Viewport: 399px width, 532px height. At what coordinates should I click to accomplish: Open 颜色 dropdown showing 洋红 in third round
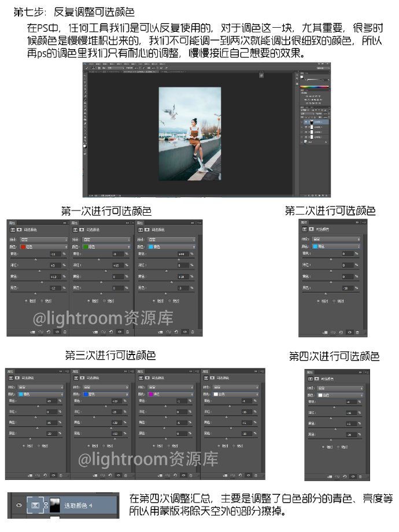point(171,394)
